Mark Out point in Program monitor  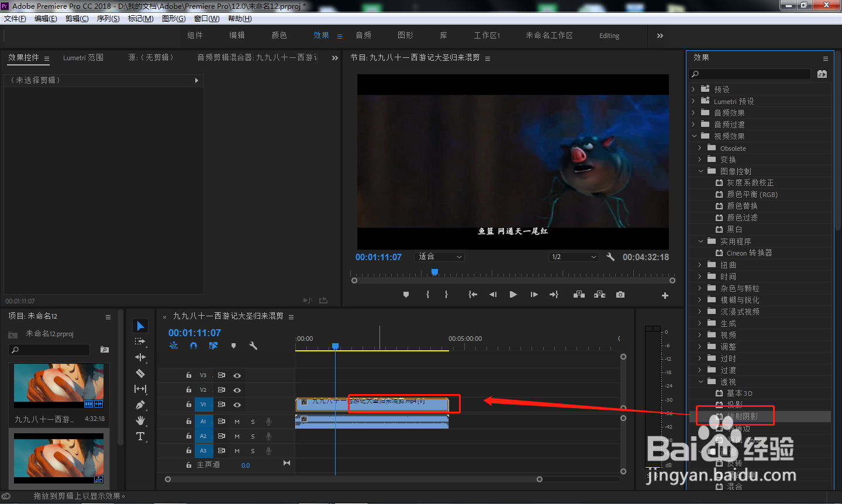tap(446, 295)
